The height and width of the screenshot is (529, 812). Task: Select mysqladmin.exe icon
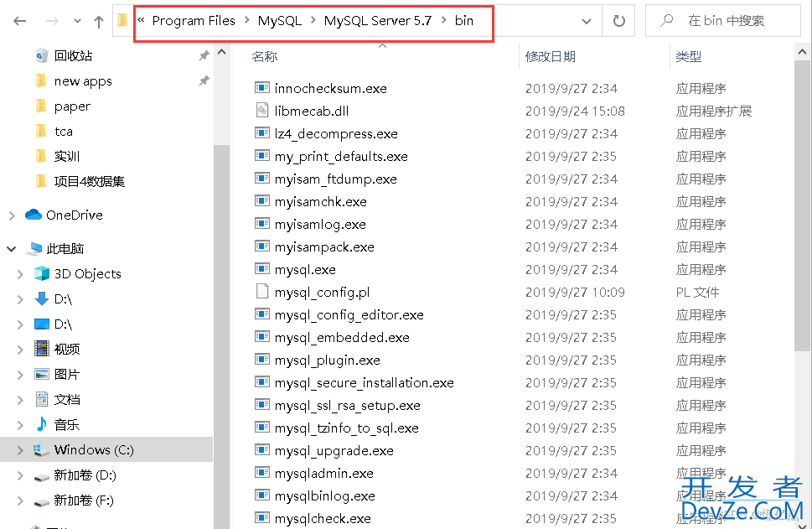pos(262,473)
